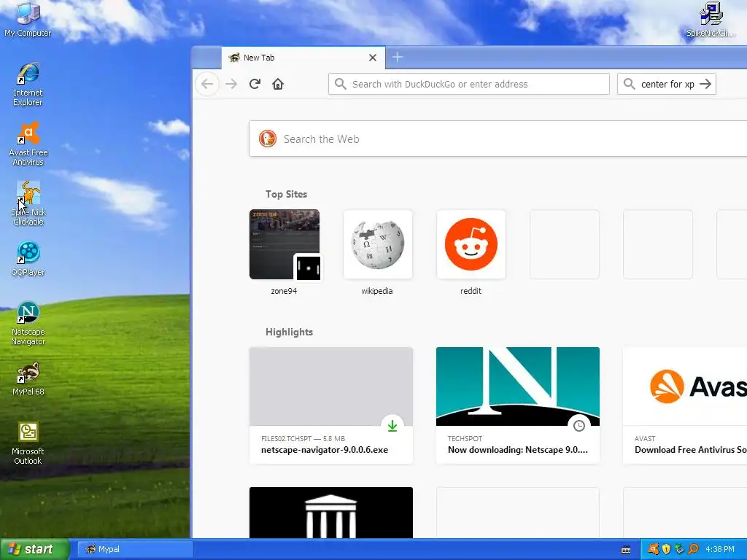Go to the browser Home page
Image resolution: width=747 pixels, height=560 pixels.
278,85
